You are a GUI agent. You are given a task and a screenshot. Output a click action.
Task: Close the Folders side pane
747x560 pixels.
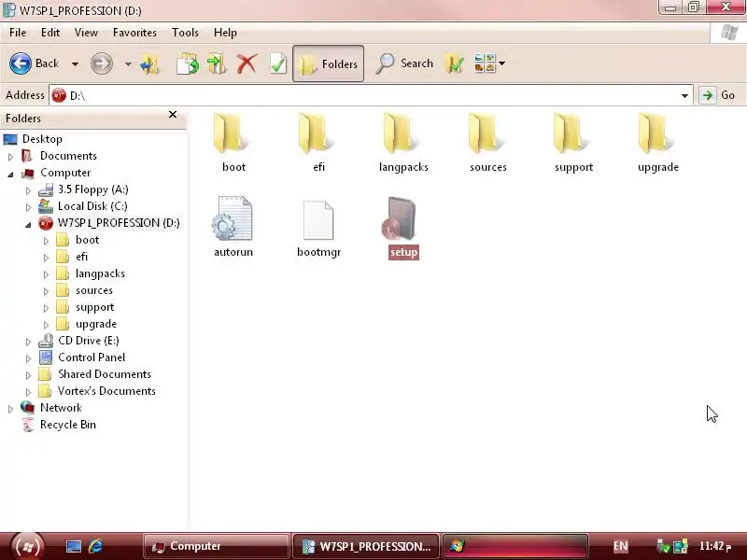[173, 115]
